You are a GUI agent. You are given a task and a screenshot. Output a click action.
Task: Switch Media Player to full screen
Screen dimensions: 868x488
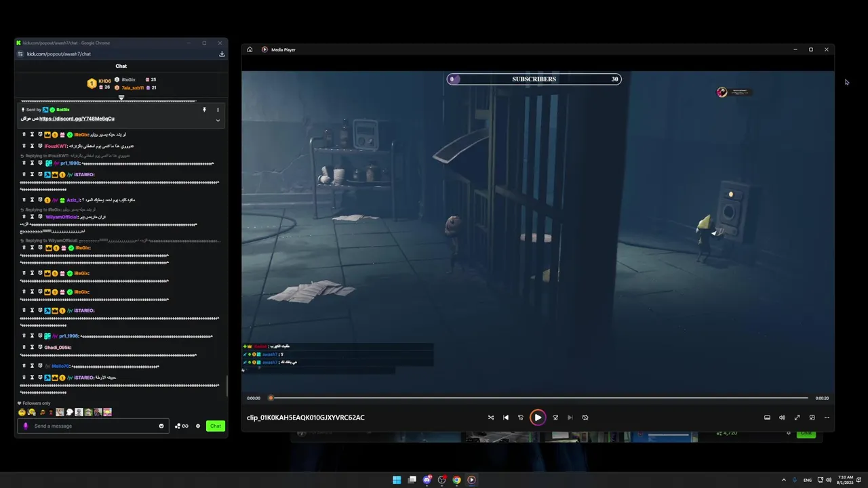click(797, 418)
